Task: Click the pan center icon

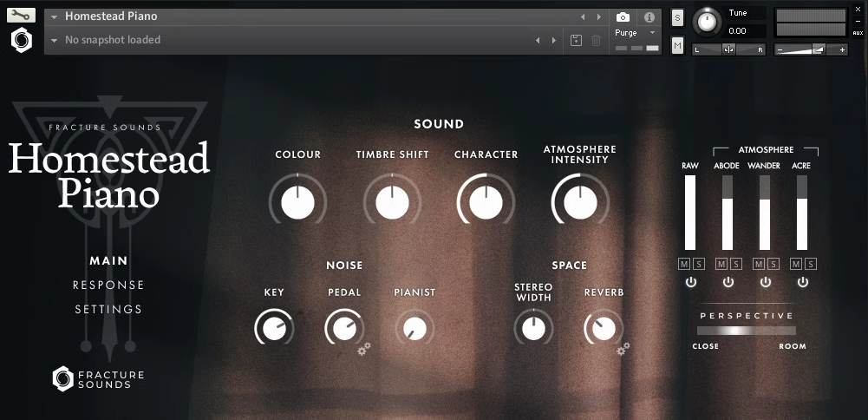Action: tap(728, 49)
